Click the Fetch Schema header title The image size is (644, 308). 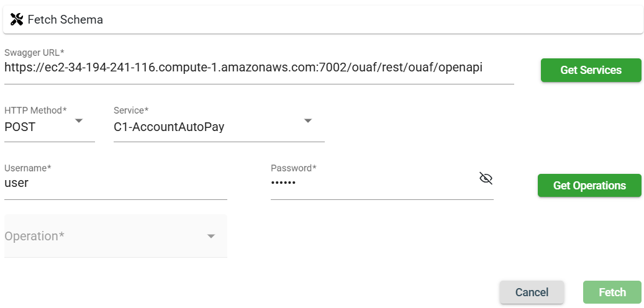click(x=65, y=20)
